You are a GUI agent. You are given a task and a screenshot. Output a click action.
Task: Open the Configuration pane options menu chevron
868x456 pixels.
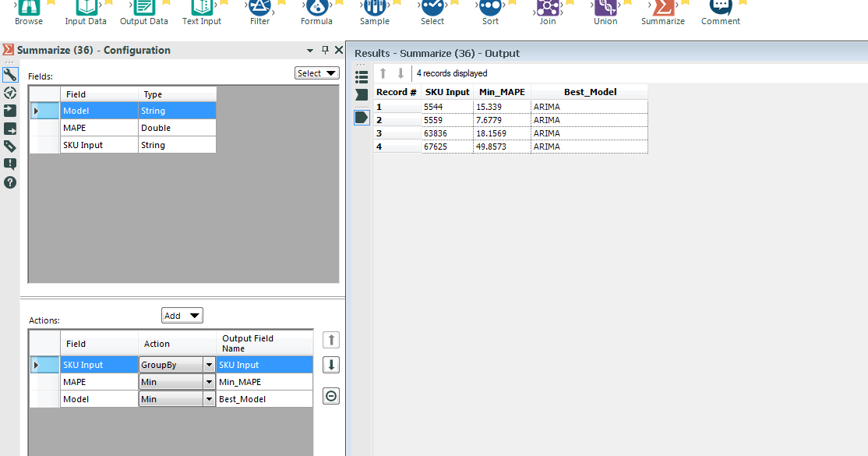(x=310, y=50)
